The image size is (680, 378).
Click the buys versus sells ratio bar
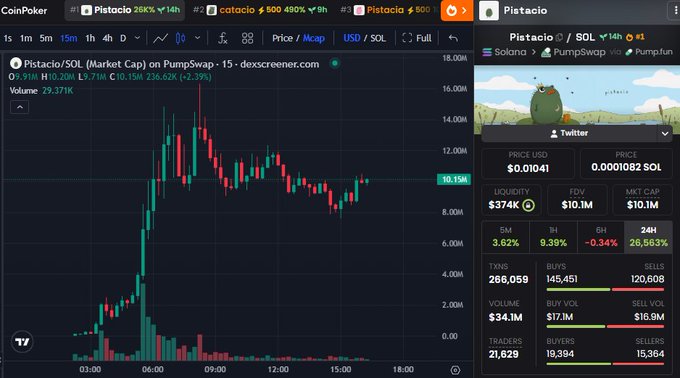(605, 289)
